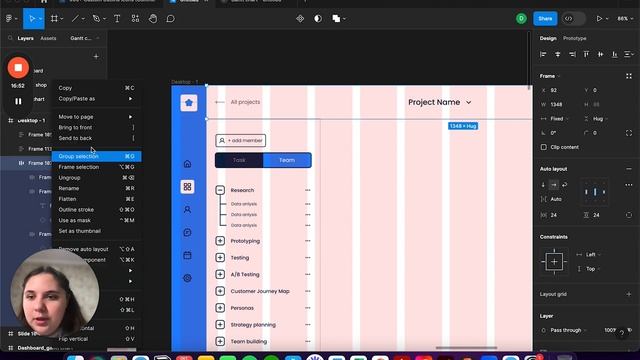Open the Gantt chart page dropdown
640x360 pixels.
(84, 38)
